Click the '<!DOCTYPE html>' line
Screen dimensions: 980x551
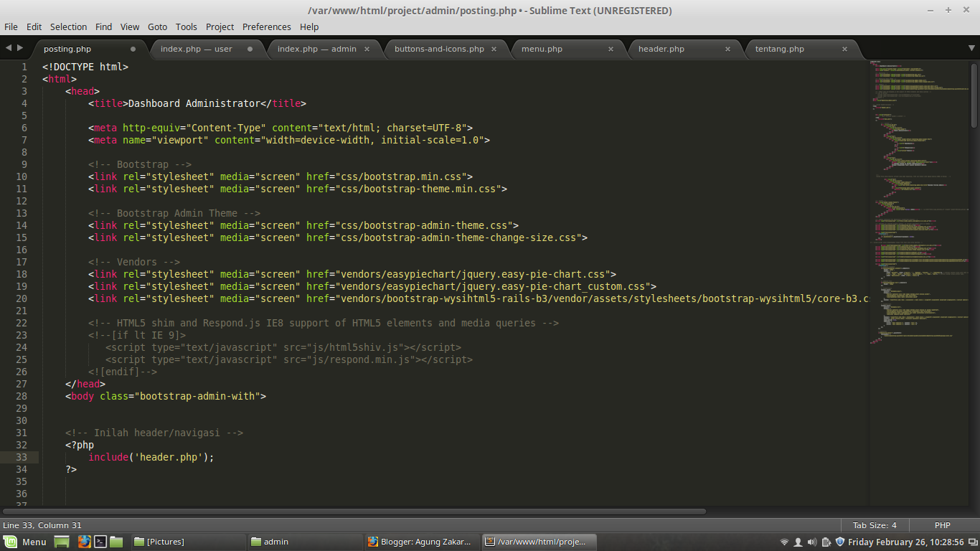[85, 67]
